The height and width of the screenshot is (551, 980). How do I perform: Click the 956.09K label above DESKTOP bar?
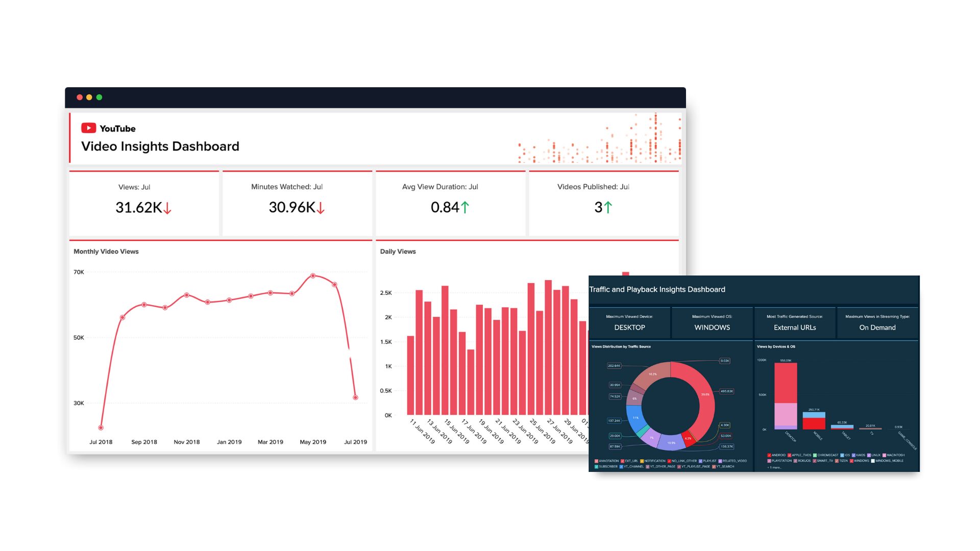click(786, 360)
